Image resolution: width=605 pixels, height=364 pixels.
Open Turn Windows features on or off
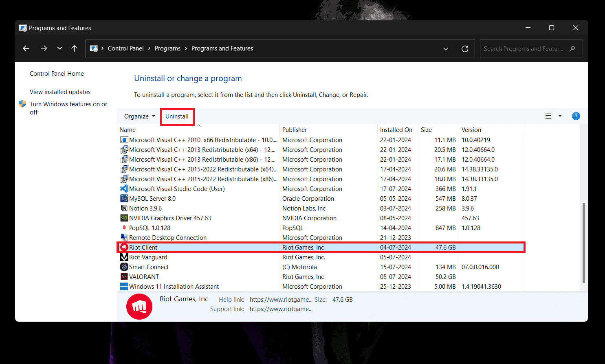[68, 108]
